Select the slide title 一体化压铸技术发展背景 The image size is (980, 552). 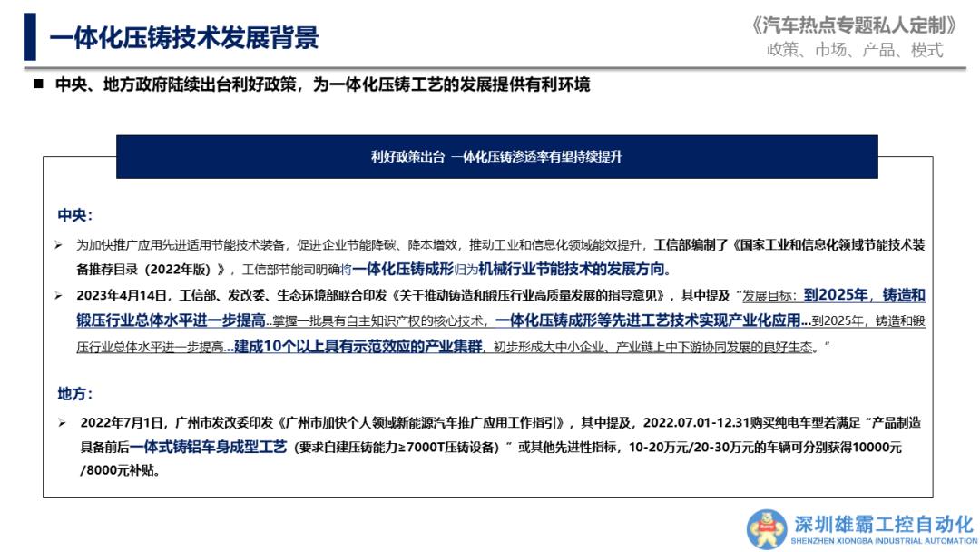184,37
